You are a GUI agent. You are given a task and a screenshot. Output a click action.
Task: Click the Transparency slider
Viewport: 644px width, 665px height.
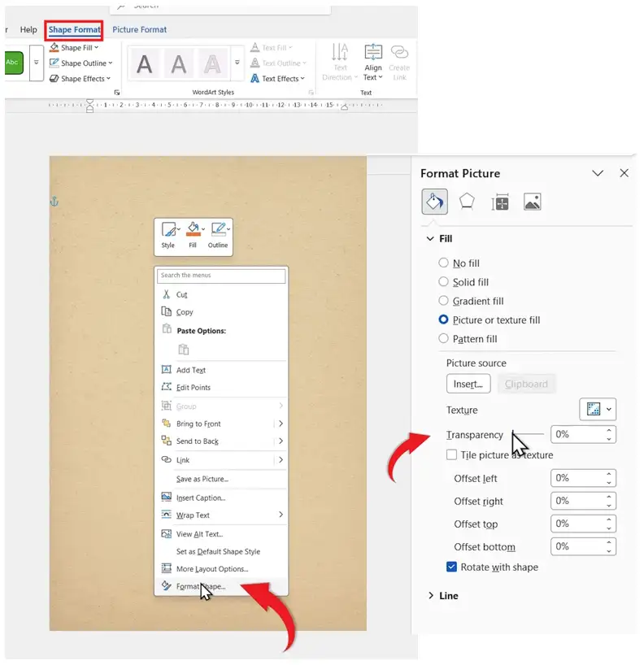pos(528,434)
